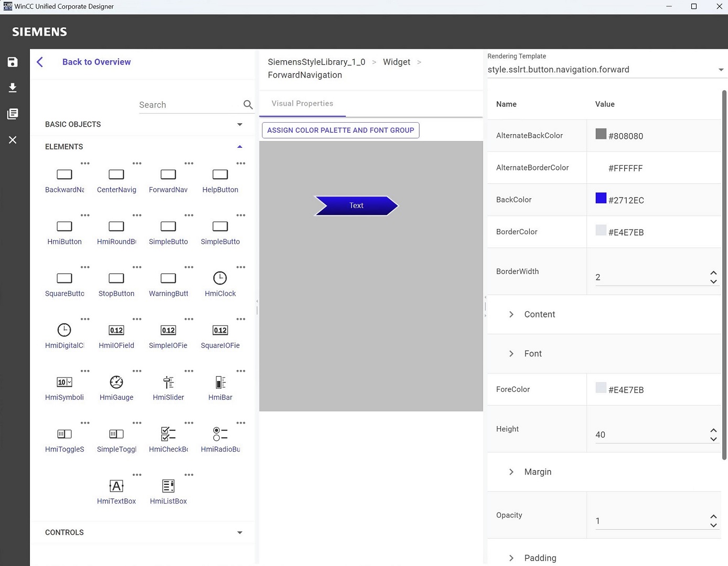Switch to the Visual Properties tab
The image size is (728, 566).
click(303, 104)
